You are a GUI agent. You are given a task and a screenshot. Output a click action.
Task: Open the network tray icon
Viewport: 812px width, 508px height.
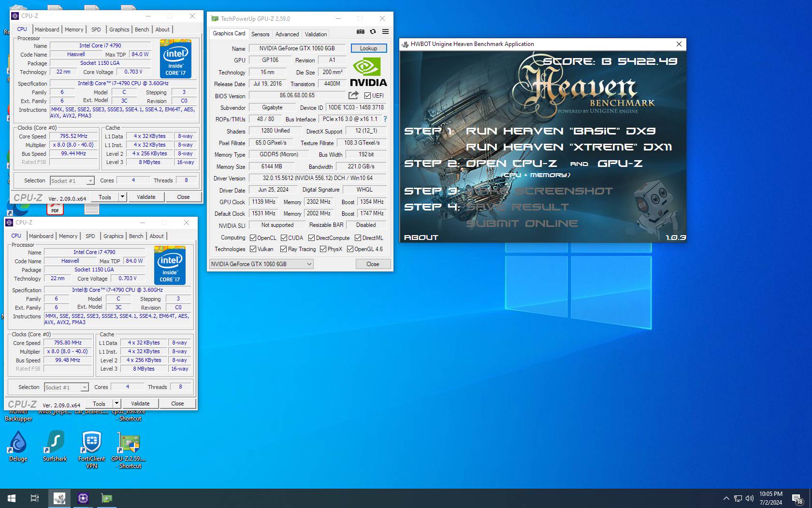click(738, 498)
